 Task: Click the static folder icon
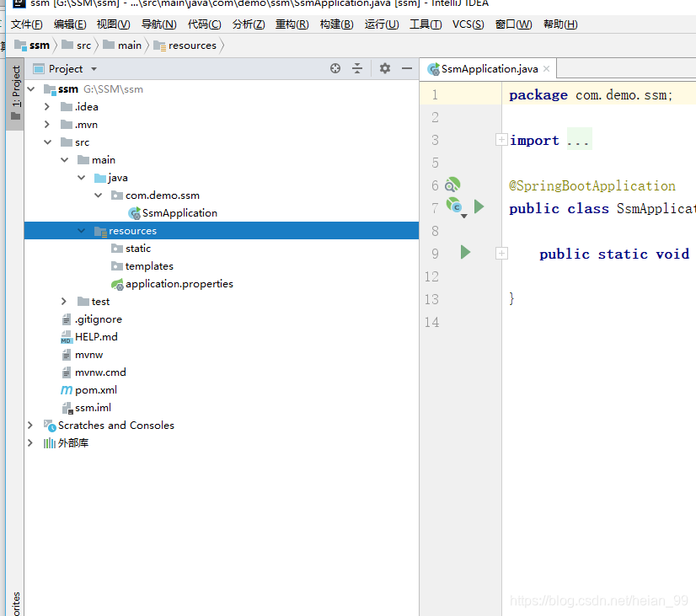pyautogui.click(x=117, y=249)
